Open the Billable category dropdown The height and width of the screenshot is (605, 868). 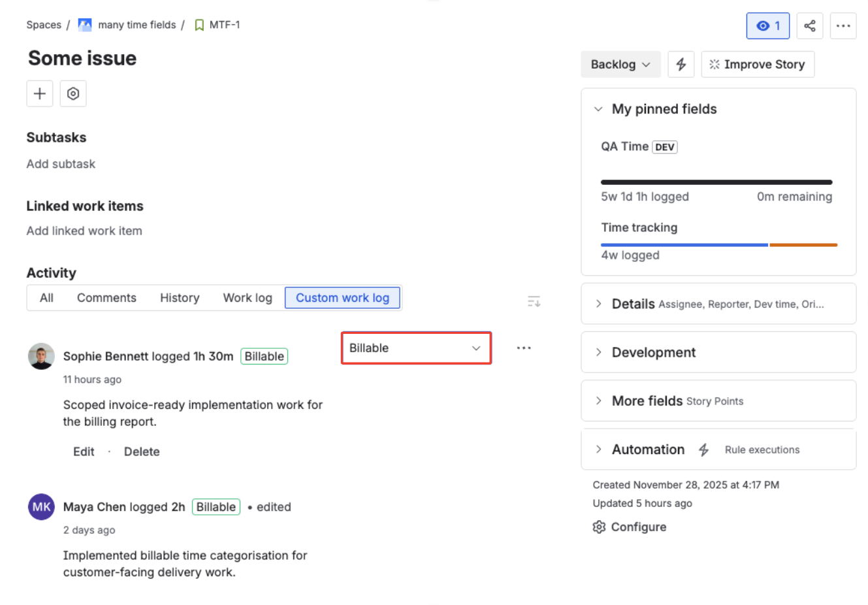point(416,348)
